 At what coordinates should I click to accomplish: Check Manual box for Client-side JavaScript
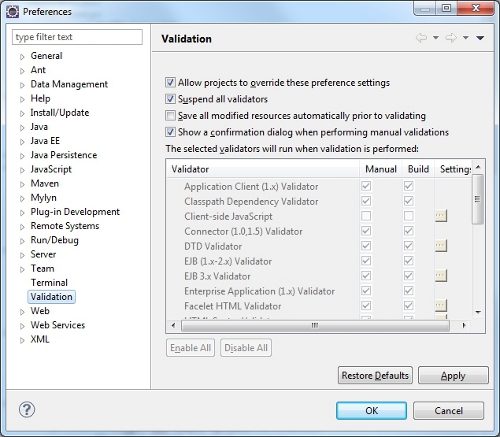(366, 216)
